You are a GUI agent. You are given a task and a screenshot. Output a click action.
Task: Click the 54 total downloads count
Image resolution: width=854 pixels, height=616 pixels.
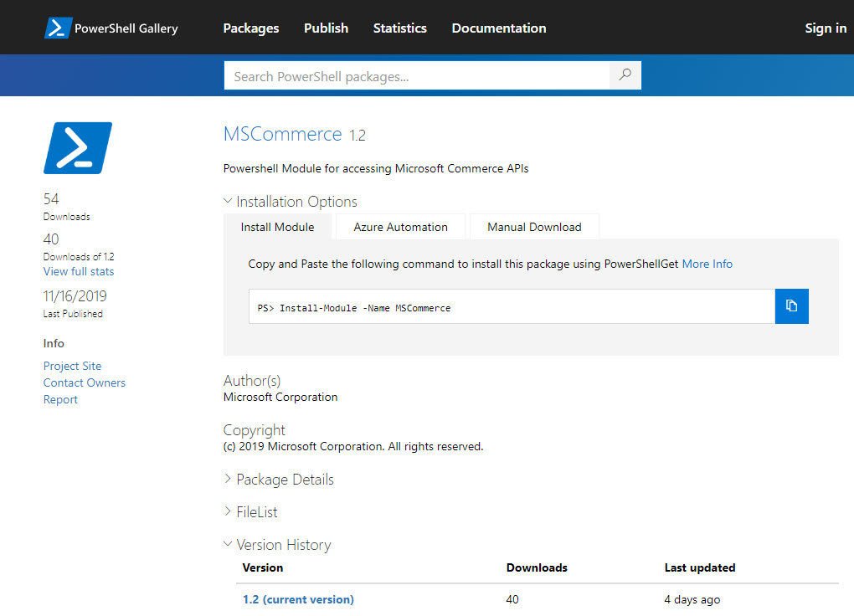(x=51, y=199)
